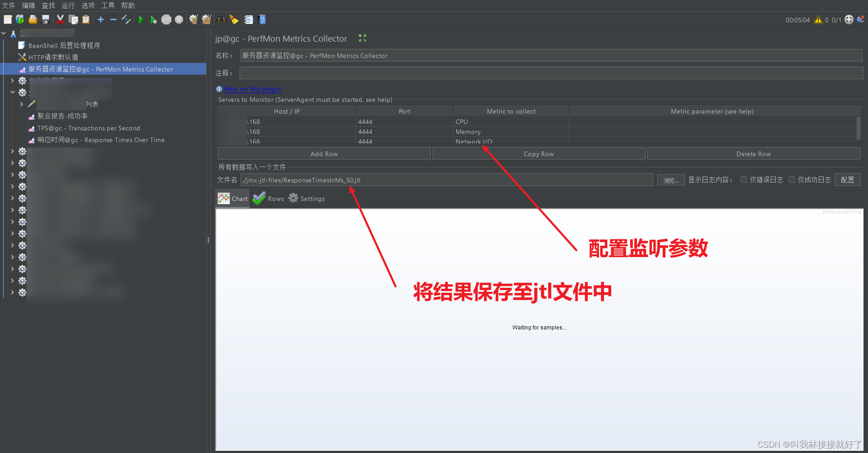Viewport: 868px width, 453px height.
Task: Click the grey Stop sign icon
Action: pos(166,19)
